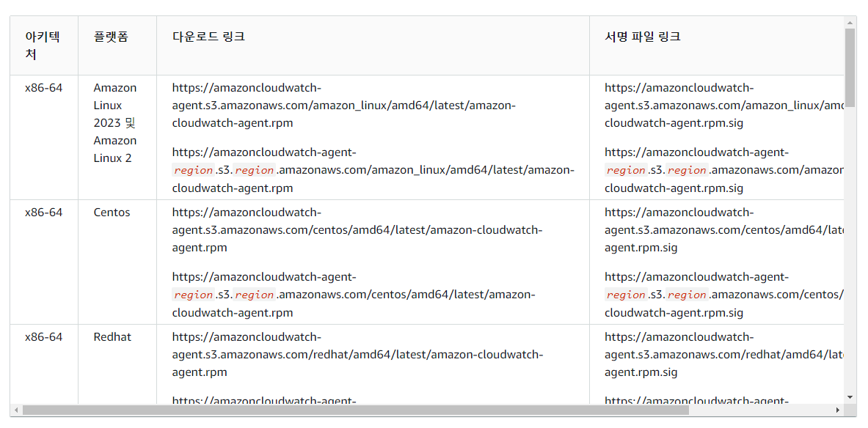Click the global centos rpm.sig signature URL
Viewport: 868px width, 428px height.
724,230
